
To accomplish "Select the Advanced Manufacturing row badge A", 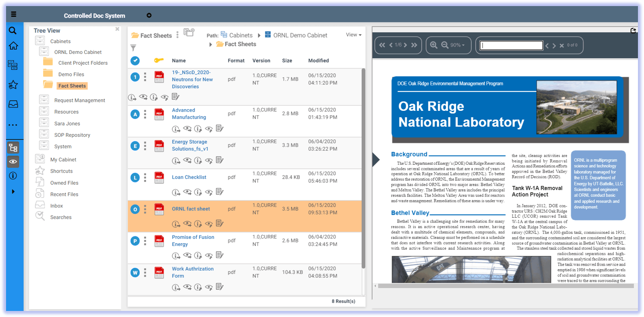I will (x=135, y=114).
